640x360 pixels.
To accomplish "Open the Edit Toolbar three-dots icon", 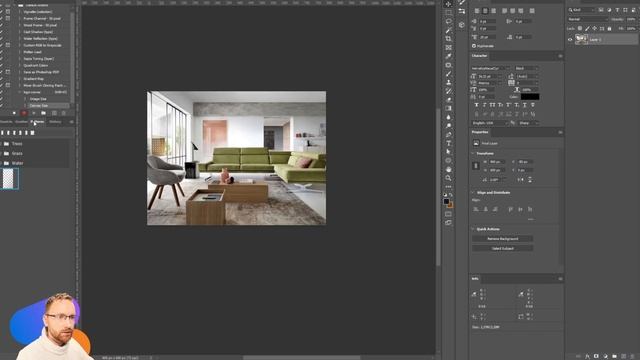I will [x=448, y=187].
